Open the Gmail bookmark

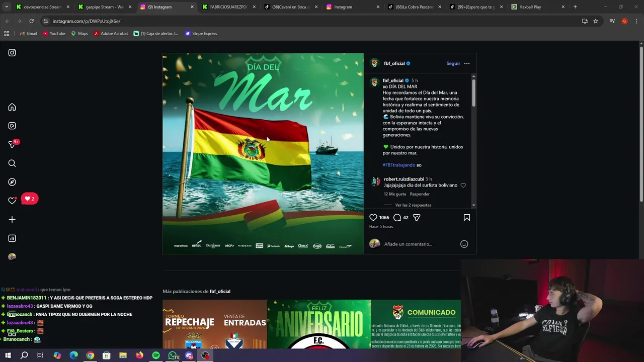pyautogui.click(x=28, y=34)
